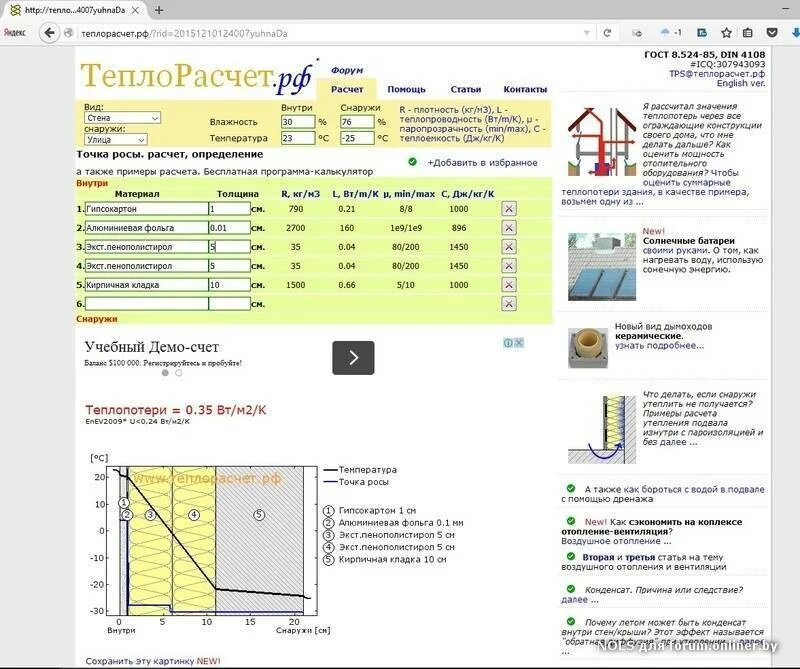800x669 pixels.
Task: Open the bookmarks list icon
Action: tap(747, 33)
